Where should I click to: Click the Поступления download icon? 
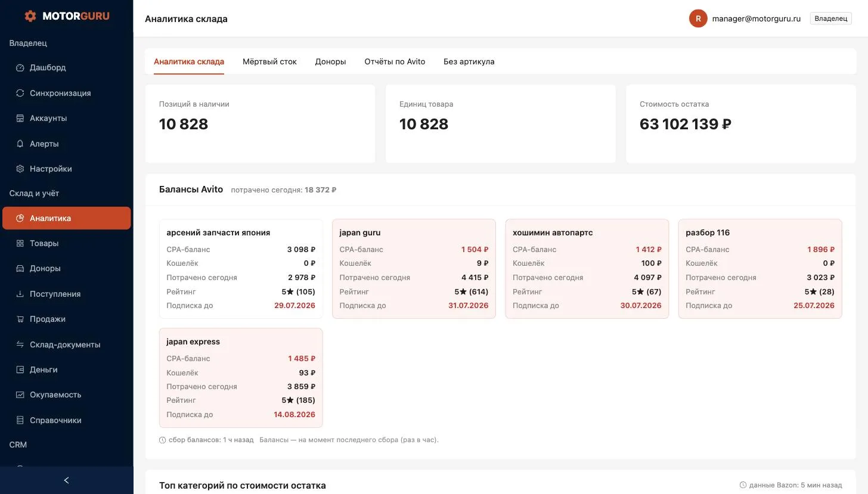click(x=20, y=294)
